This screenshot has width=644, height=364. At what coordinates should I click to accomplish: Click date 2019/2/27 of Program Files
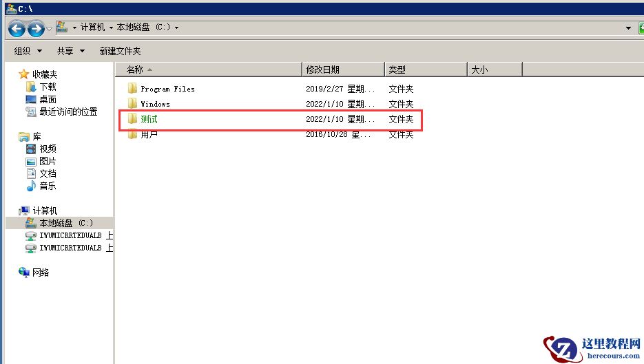(324, 89)
